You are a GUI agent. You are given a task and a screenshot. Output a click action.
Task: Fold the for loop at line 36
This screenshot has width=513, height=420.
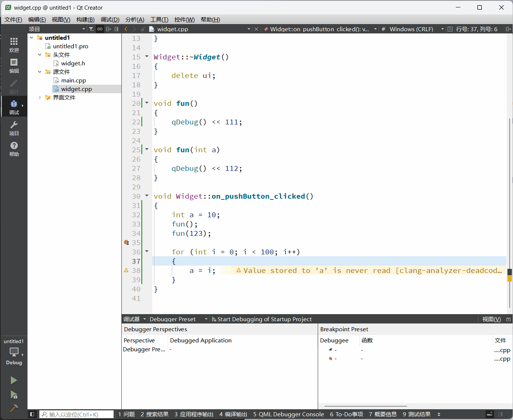point(147,251)
